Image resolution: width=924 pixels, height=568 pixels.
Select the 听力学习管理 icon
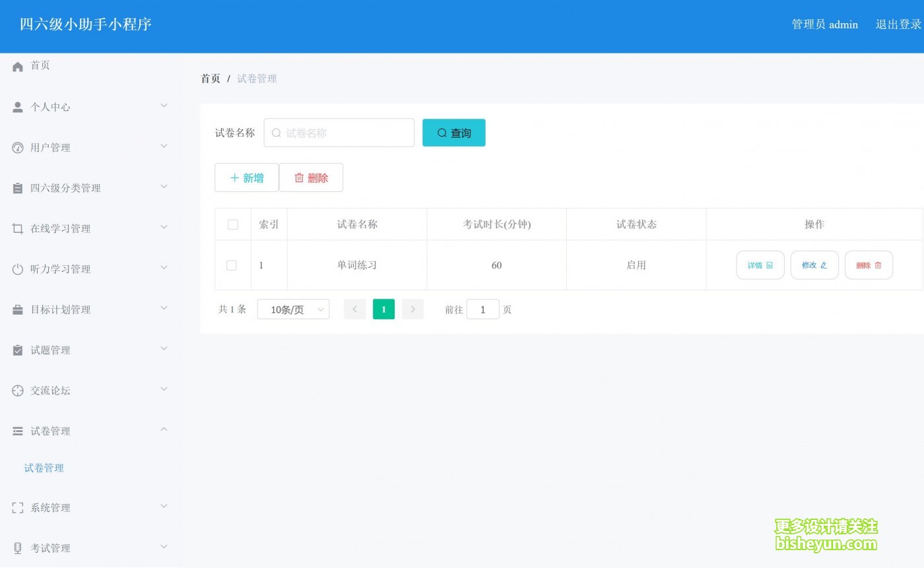pos(17,268)
